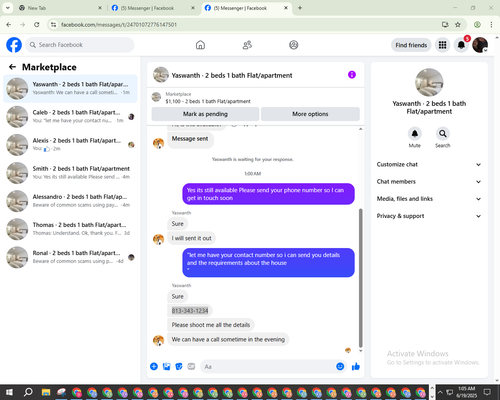
Task: Click the Facebook logo
Action: [14, 45]
